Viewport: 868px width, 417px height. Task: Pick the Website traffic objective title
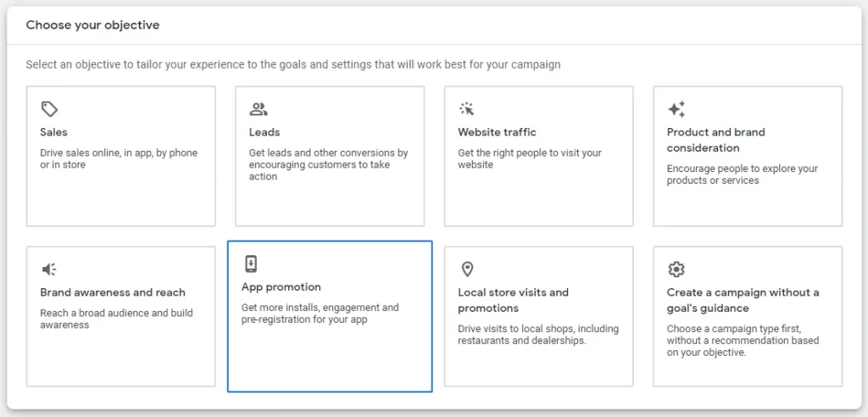pyautogui.click(x=497, y=132)
